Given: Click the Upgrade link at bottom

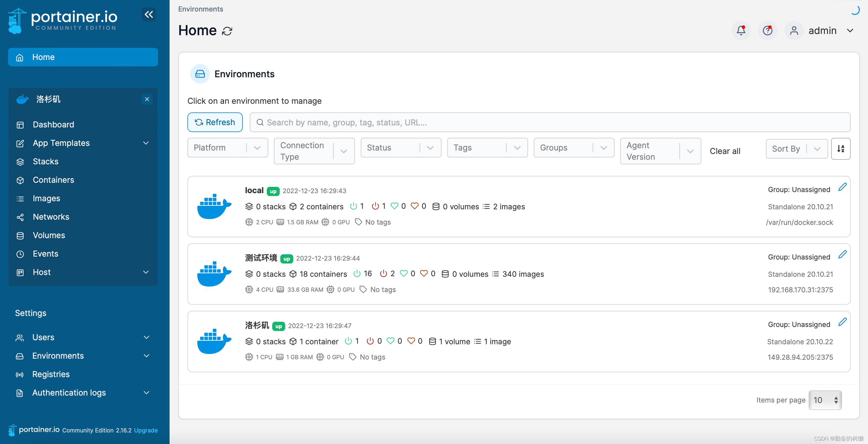Looking at the screenshot, I should click(146, 430).
